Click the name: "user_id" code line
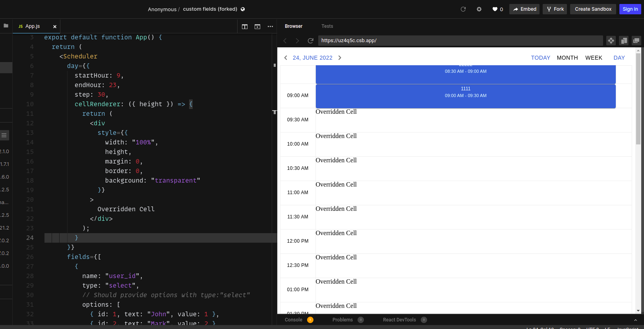 [x=112, y=276]
